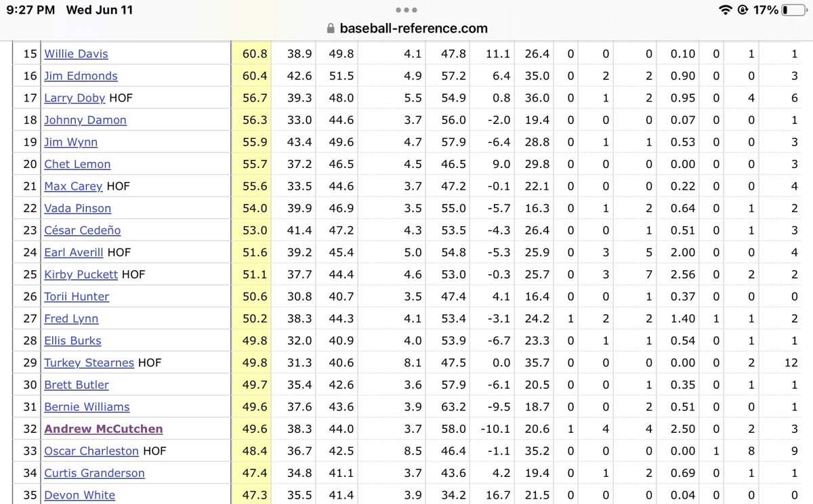Tap the orientation lock status icon

coord(743,10)
